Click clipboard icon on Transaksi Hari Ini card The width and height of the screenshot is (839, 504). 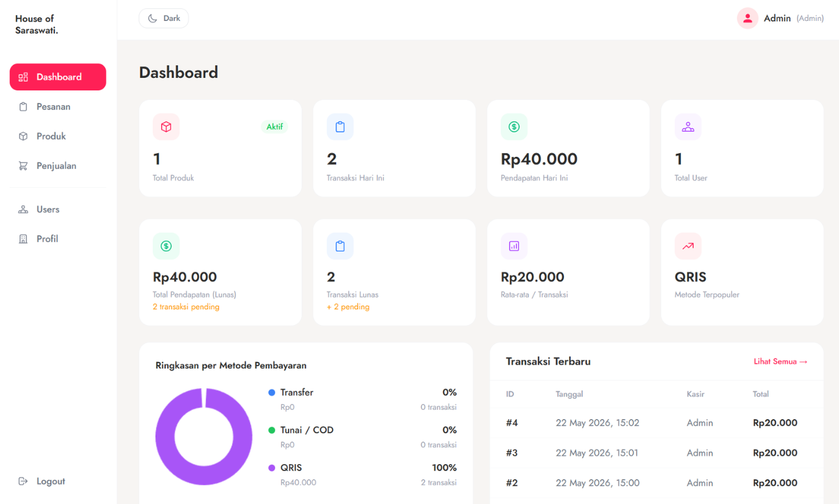[x=340, y=127]
